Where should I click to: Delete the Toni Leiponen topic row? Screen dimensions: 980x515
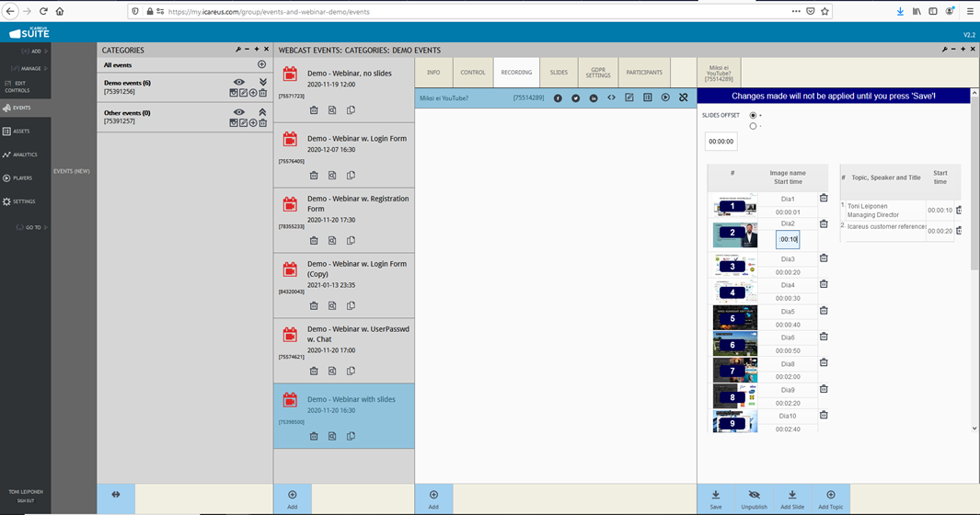coord(959,211)
